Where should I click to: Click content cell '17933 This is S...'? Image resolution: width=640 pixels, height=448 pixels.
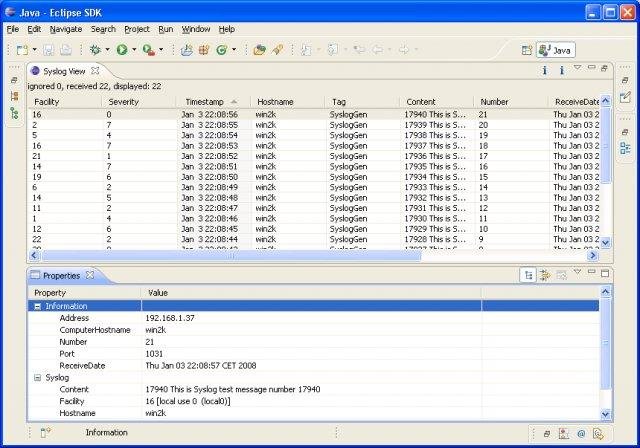point(435,187)
